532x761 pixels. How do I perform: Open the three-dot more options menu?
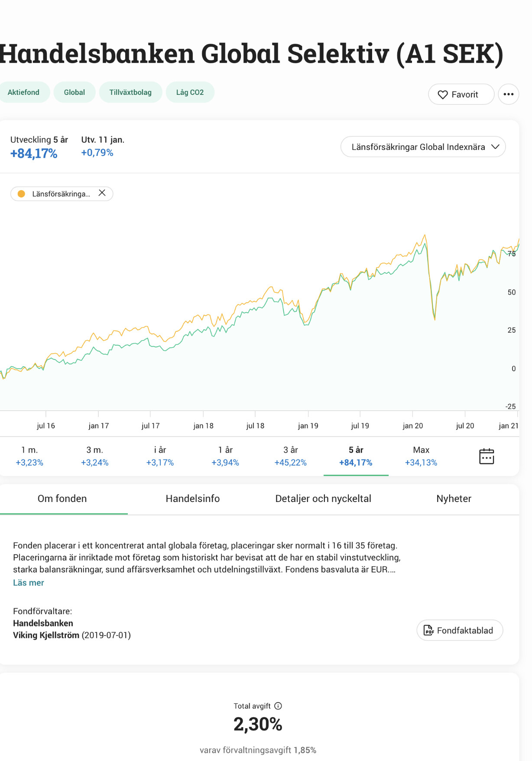508,94
